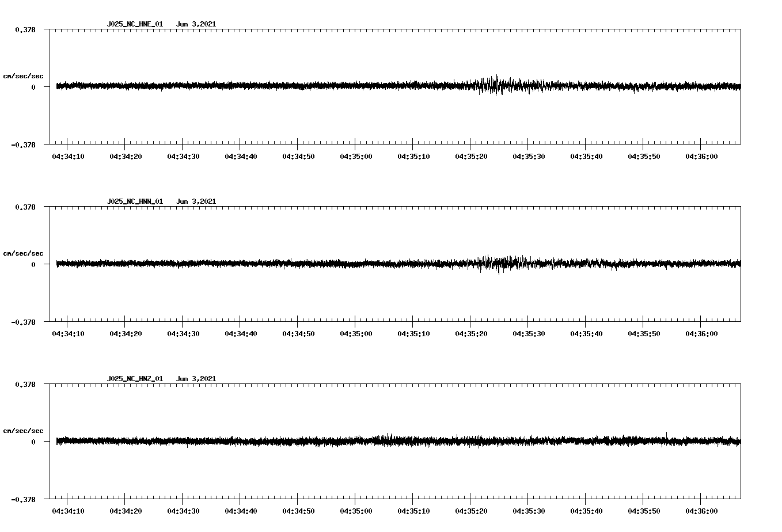Select the Jun 3,2021 date on HNN plot
The image size is (782, 532).
[196, 202]
